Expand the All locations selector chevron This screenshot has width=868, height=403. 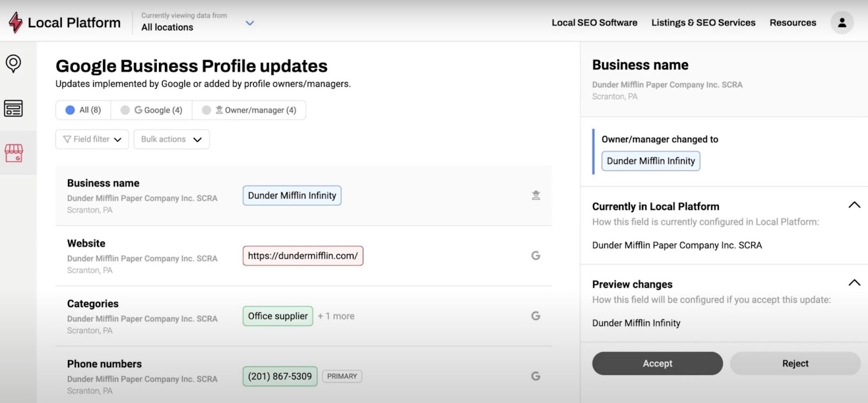250,23
